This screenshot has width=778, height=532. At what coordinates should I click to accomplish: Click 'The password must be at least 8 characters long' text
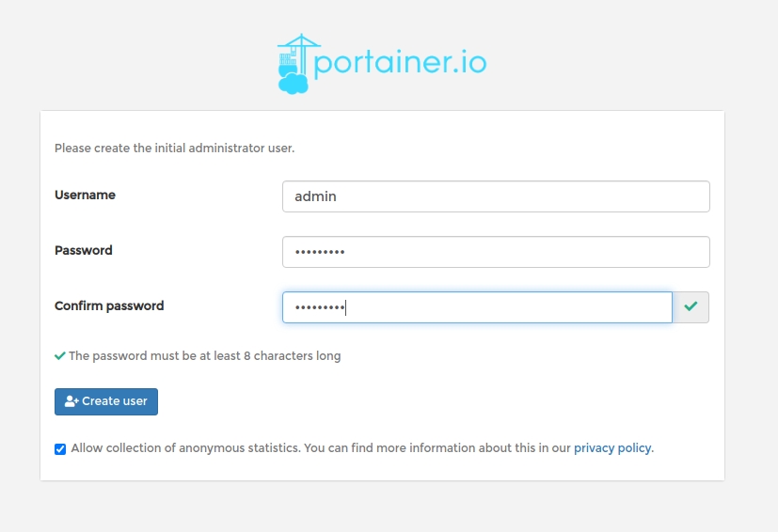tap(204, 356)
